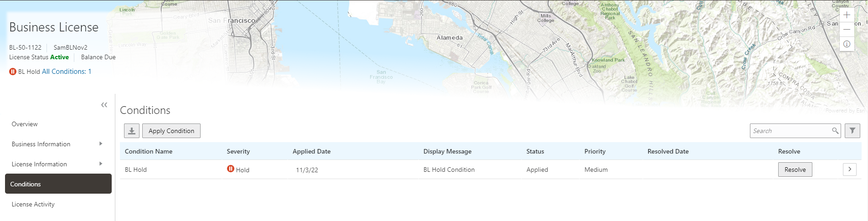Expand the Business Information menu

pos(101,144)
